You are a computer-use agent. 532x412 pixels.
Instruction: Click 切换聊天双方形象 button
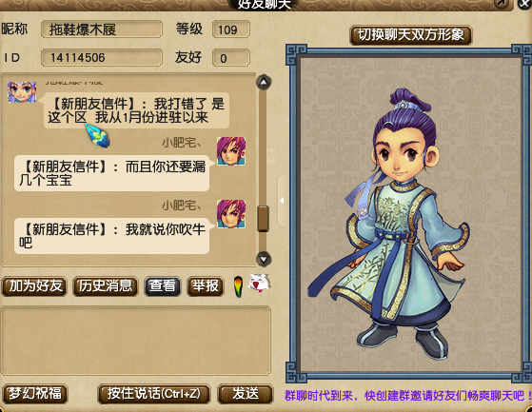point(411,35)
